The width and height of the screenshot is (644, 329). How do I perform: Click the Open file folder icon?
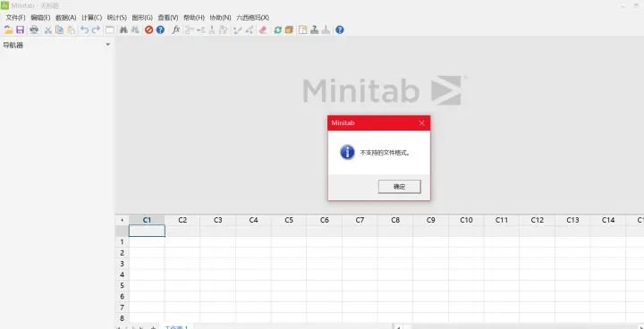click(x=8, y=30)
